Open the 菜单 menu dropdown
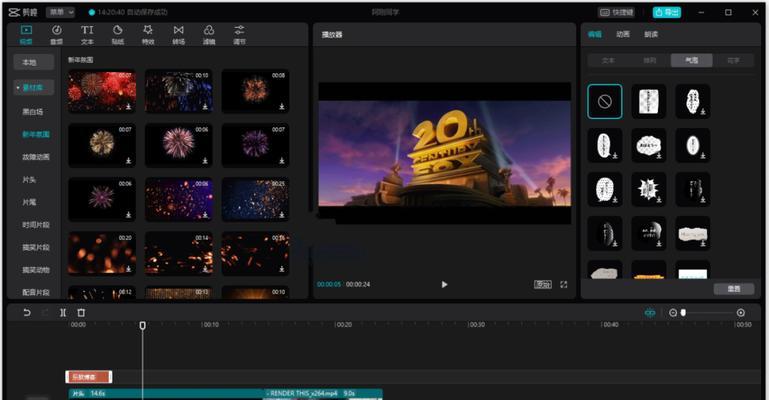 [x=60, y=12]
